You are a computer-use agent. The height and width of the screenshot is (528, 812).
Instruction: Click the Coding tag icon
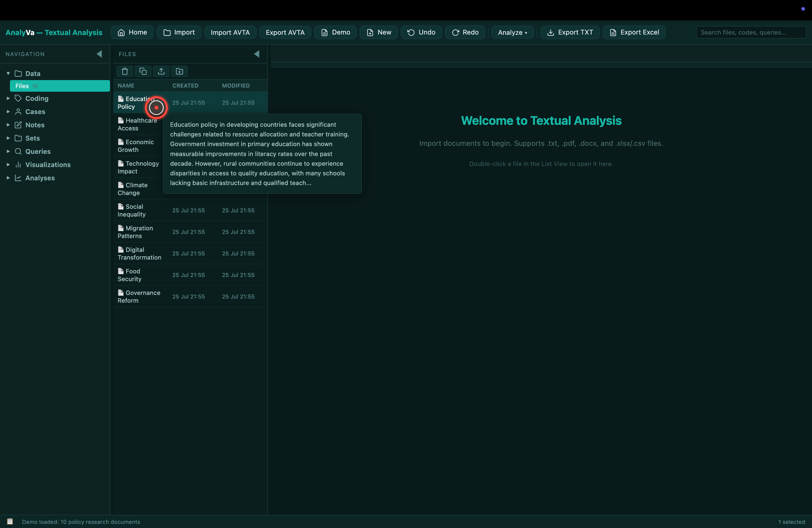(18, 98)
